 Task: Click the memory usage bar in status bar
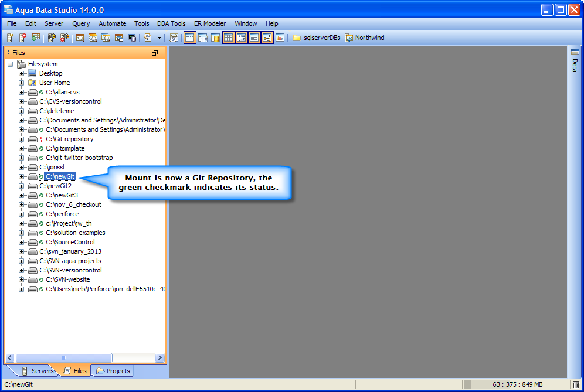click(516, 384)
